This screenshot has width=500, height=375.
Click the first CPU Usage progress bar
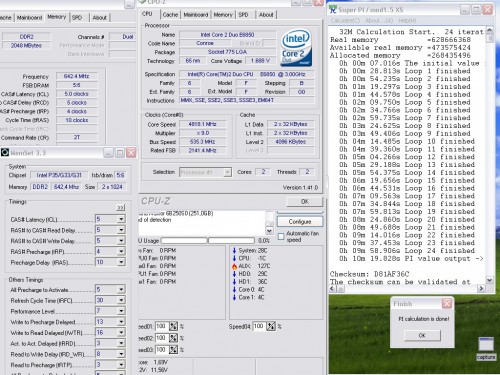[x=184, y=240]
